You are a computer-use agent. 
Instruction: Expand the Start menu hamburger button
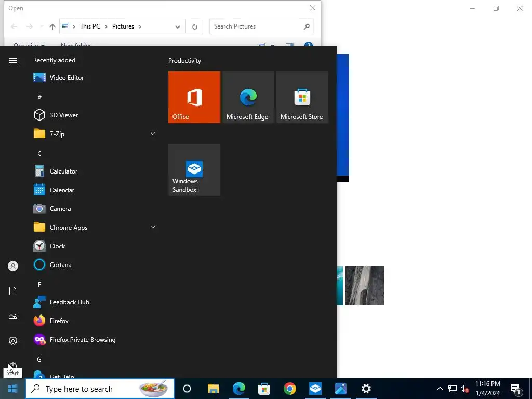click(13, 60)
